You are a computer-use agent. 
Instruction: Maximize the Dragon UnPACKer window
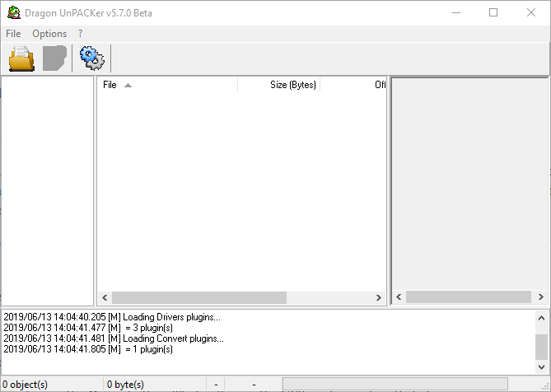tap(493, 12)
